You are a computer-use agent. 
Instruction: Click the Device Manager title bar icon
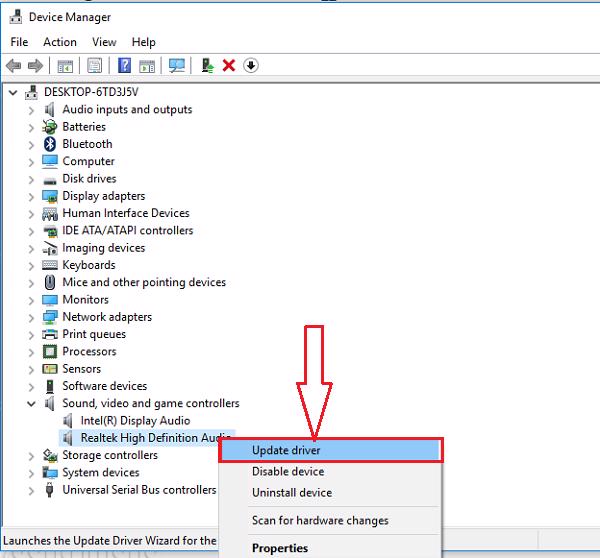click(16, 17)
